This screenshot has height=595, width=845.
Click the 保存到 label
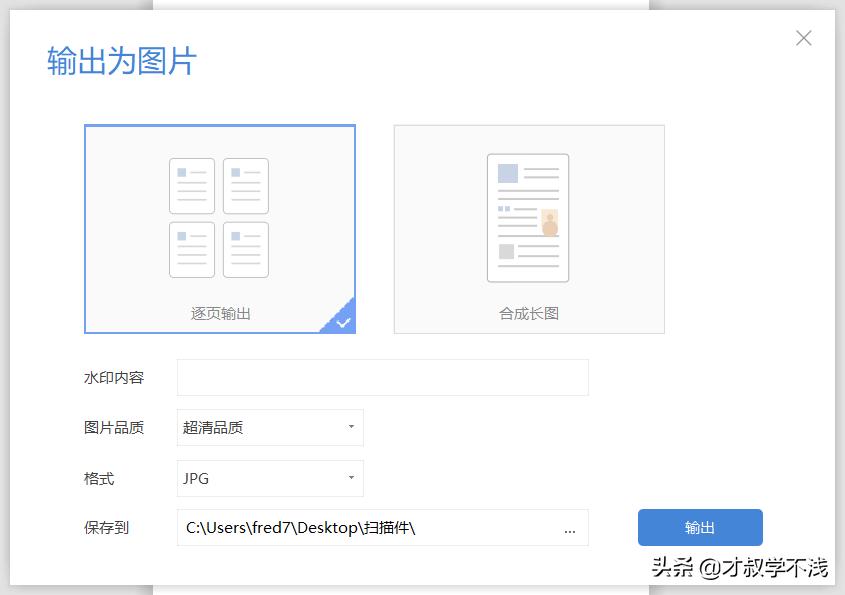[x=105, y=530]
